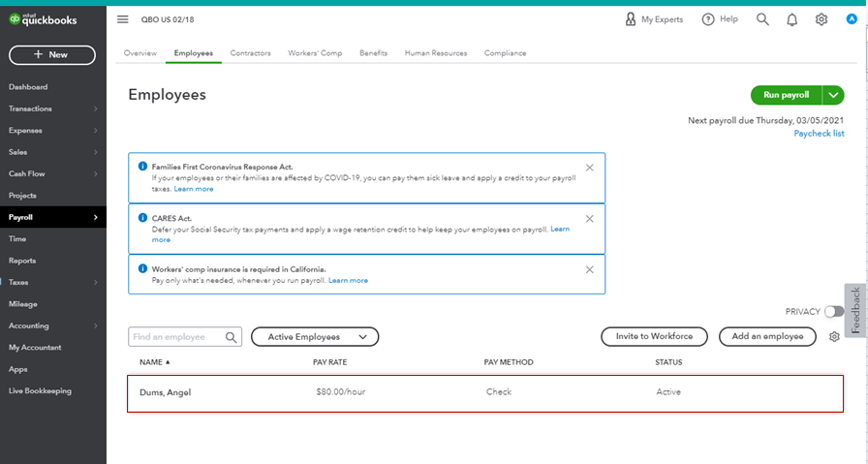Dismiss the Workers' comp insurance notice
The height and width of the screenshot is (464, 868).
pyautogui.click(x=590, y=269)
